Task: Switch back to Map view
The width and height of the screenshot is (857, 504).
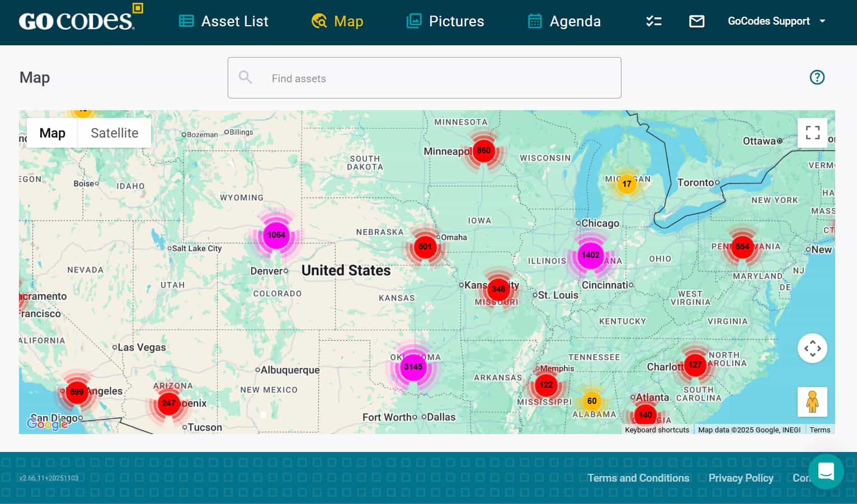Action: (52, 133)
